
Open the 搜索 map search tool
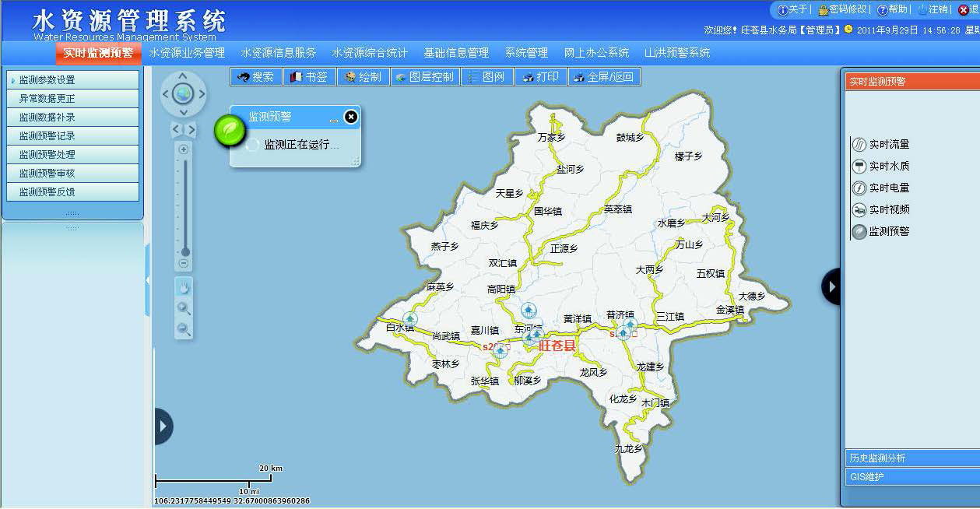(x=255, y=76)
